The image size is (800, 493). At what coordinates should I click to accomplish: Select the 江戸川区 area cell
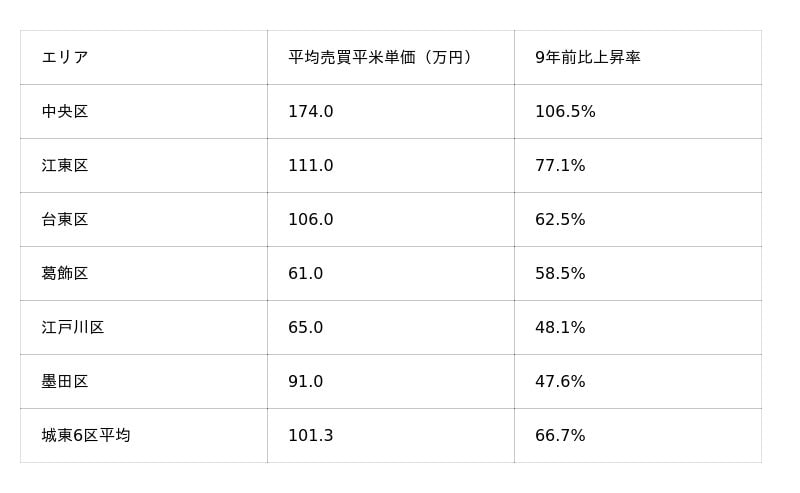tap(73, 328)
